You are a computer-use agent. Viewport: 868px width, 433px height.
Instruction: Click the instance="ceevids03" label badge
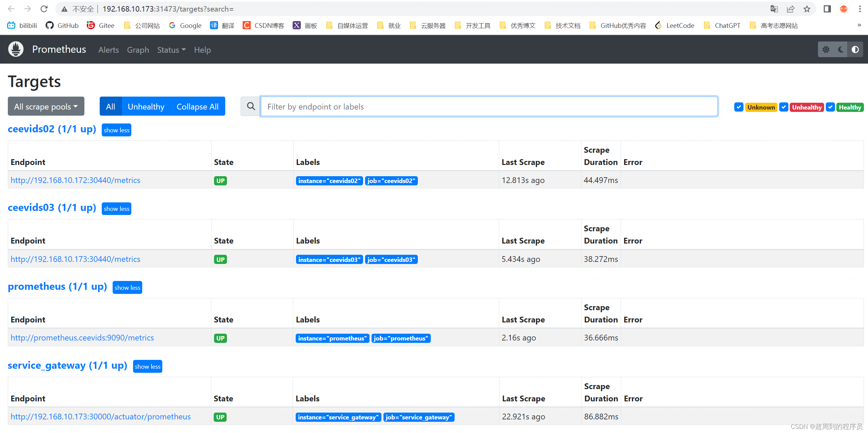329,260
